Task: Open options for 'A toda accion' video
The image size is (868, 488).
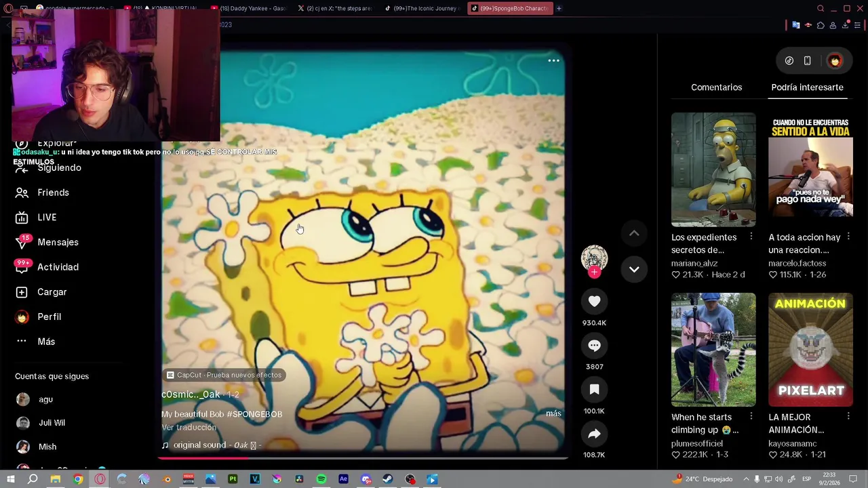Action: tap(848, 237)
